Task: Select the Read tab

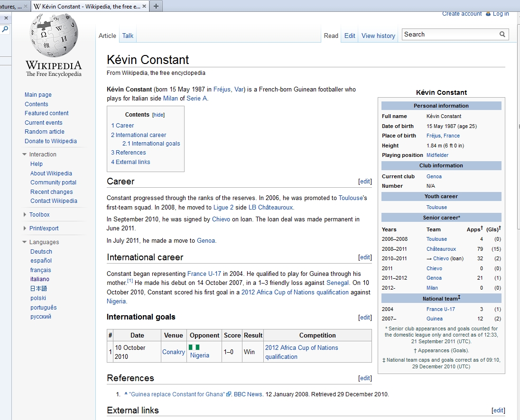Action: tap(331, 36)
